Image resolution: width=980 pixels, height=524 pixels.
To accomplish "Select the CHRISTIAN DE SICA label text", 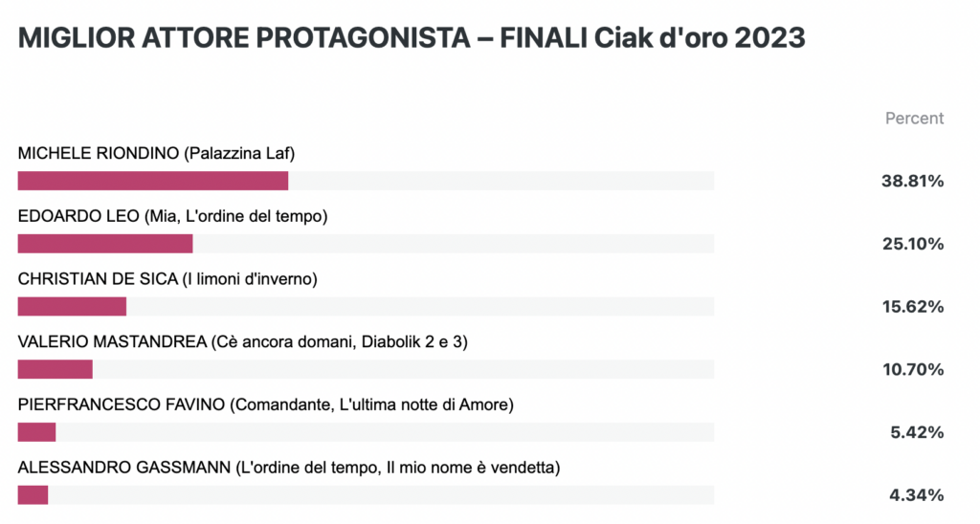I will 167,278.
